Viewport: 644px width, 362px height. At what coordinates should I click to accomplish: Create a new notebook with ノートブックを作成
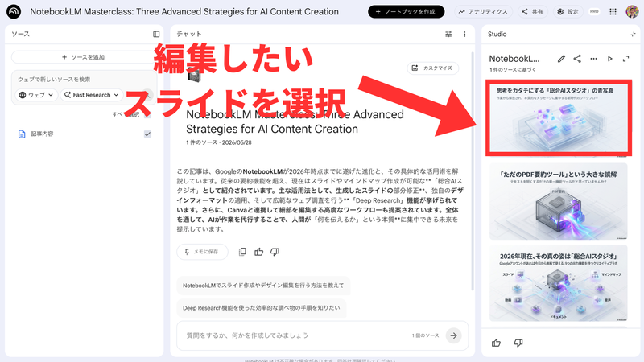[406, 11]
